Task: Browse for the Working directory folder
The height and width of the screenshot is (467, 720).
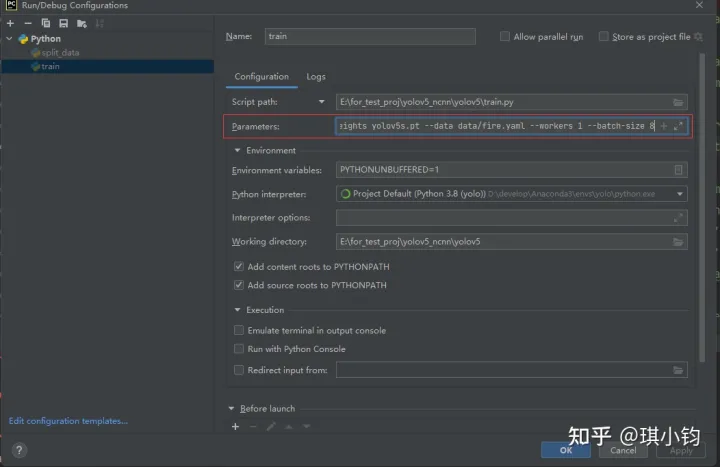Action: [678, 242]
